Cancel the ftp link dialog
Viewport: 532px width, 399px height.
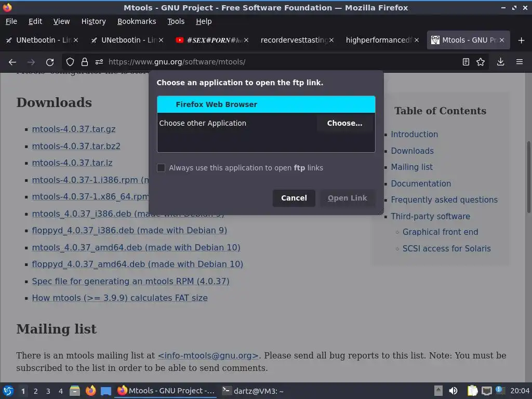click(294, 198)
